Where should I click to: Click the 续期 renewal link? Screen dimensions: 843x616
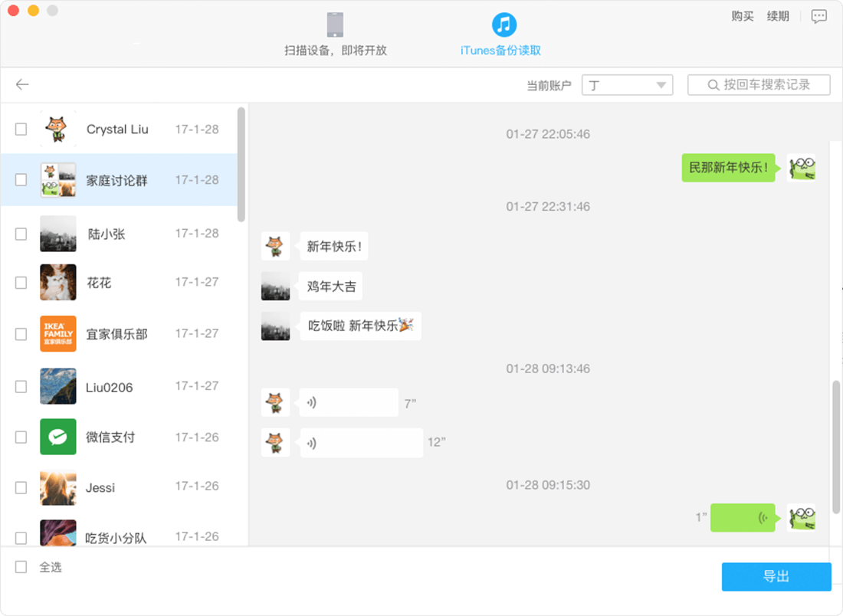778,15
